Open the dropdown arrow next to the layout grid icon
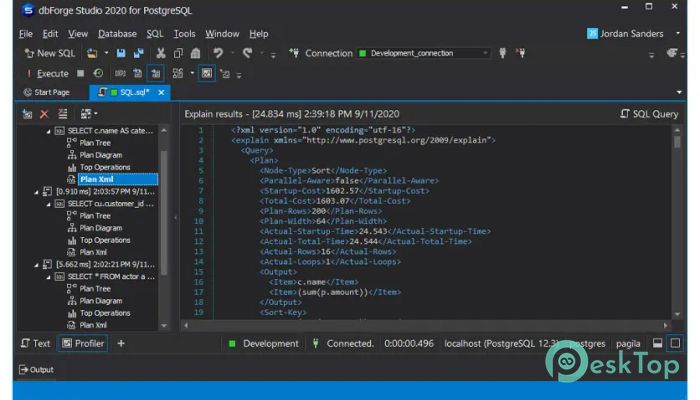Viewport: 700px width, 400px height. click(x=192, y=73)
